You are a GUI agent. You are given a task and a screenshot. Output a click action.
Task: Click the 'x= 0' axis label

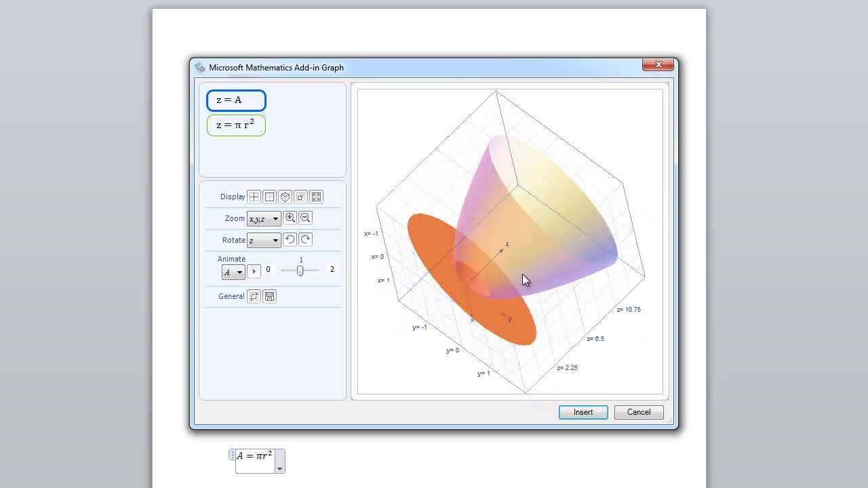378,257
